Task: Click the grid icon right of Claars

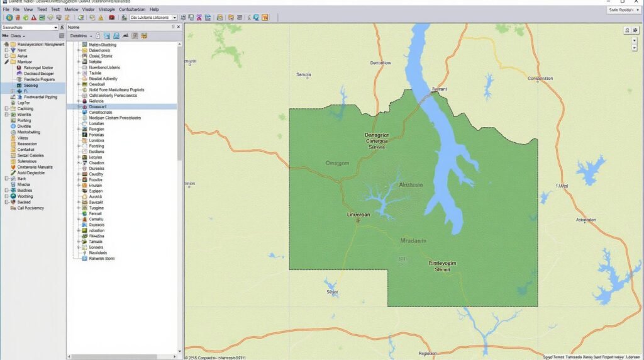Action: [62, 36]
